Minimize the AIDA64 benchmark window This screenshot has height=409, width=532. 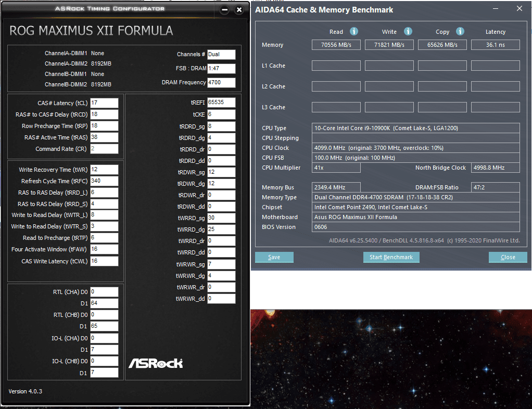[x=496, y=8]
